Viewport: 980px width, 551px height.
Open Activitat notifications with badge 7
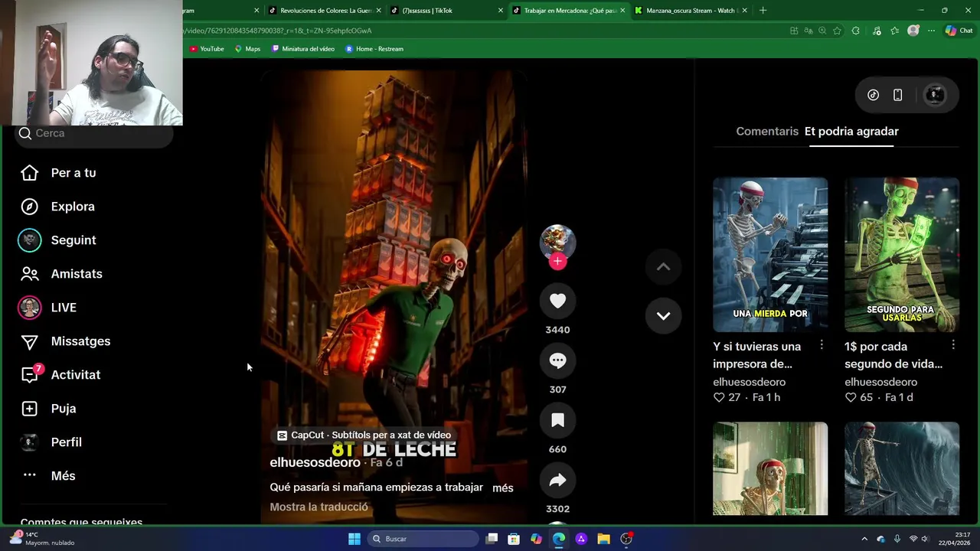(x=60, y=375)
